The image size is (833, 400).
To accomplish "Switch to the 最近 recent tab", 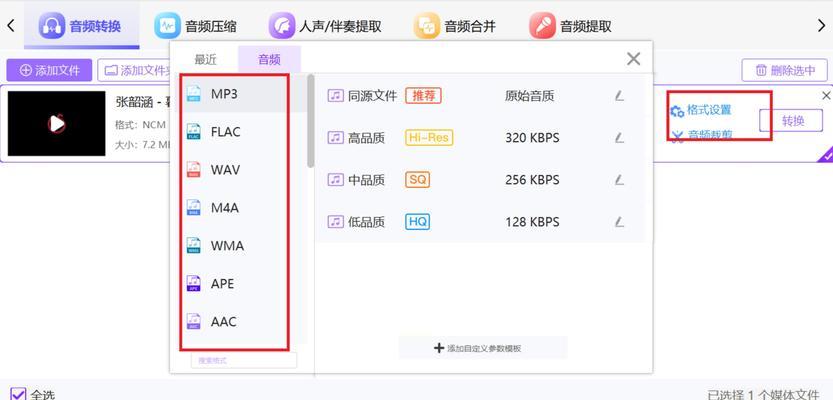I will click(x=206, y=59).
